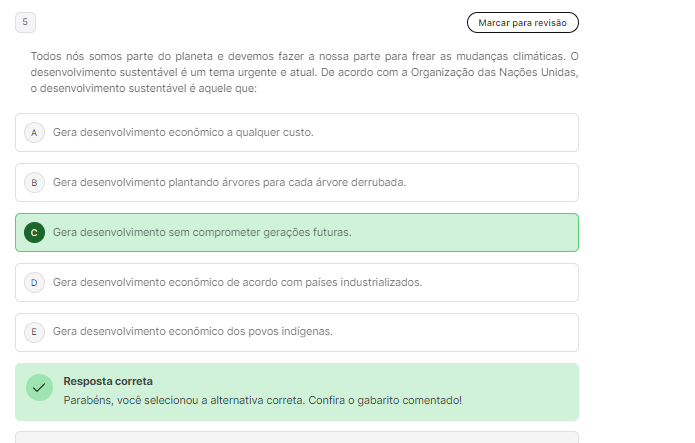Image resolution: width=695 pixels, height=443 pixels.
Task: Expand the gray panel below the feedback
Action: 297,437
